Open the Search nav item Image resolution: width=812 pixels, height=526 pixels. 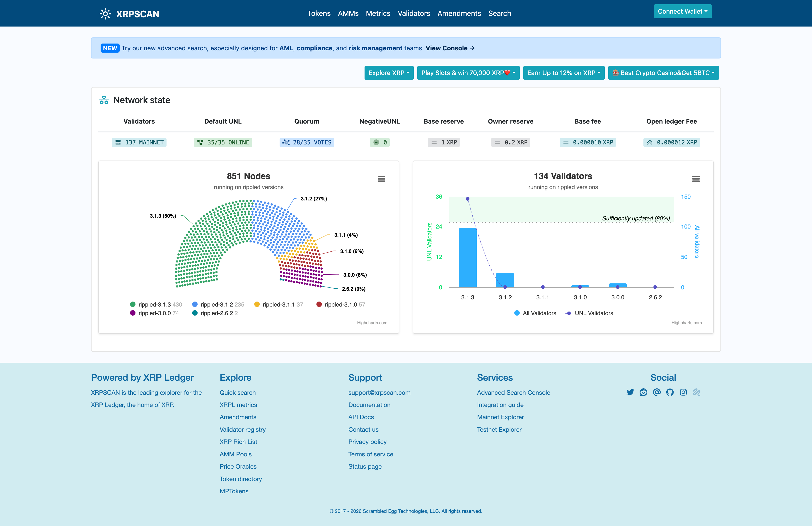pyautogui.click(x=500, y=13)
